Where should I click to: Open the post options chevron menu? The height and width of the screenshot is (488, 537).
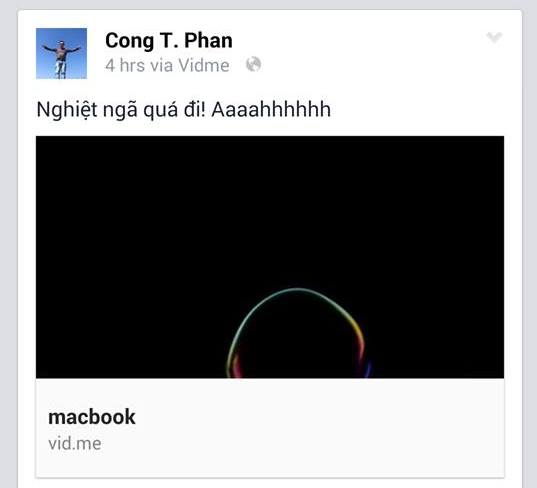coord(494,37)
